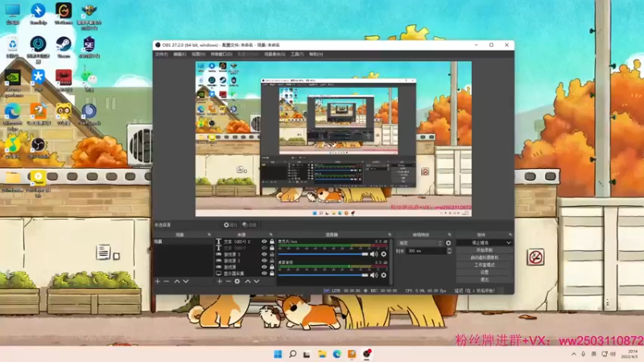Image resolution: width=644 pixels, height=362 pixels.
Task: Move the scene down in the Scenes panel
Action: click(x=186, y=282)
